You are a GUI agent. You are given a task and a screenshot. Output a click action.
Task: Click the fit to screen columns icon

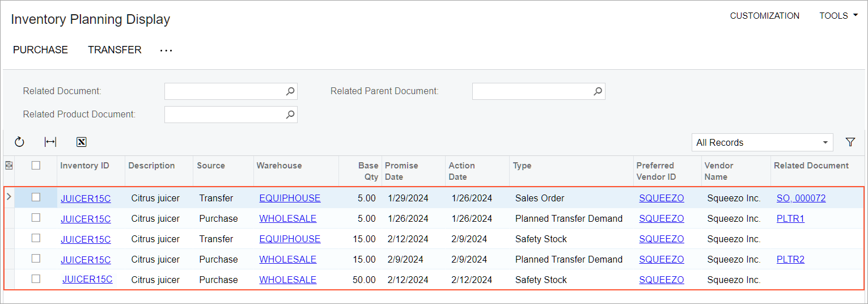[x=50, y=142]
